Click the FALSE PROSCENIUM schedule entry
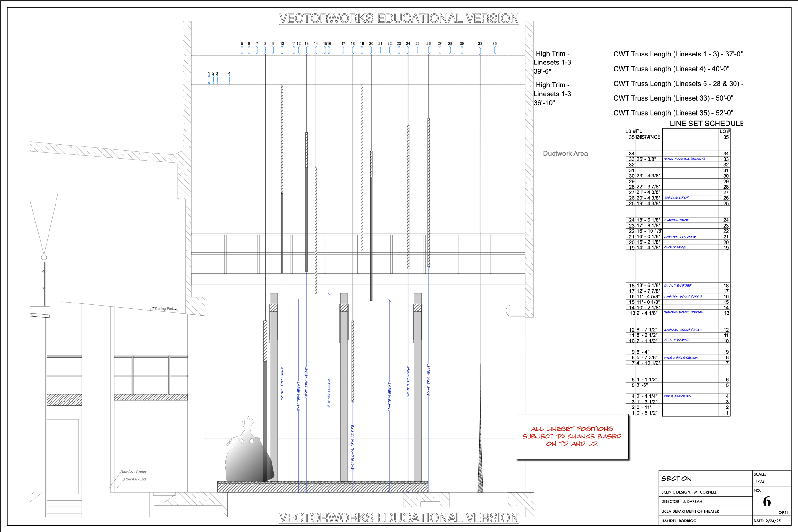 [x=681, y=358]
